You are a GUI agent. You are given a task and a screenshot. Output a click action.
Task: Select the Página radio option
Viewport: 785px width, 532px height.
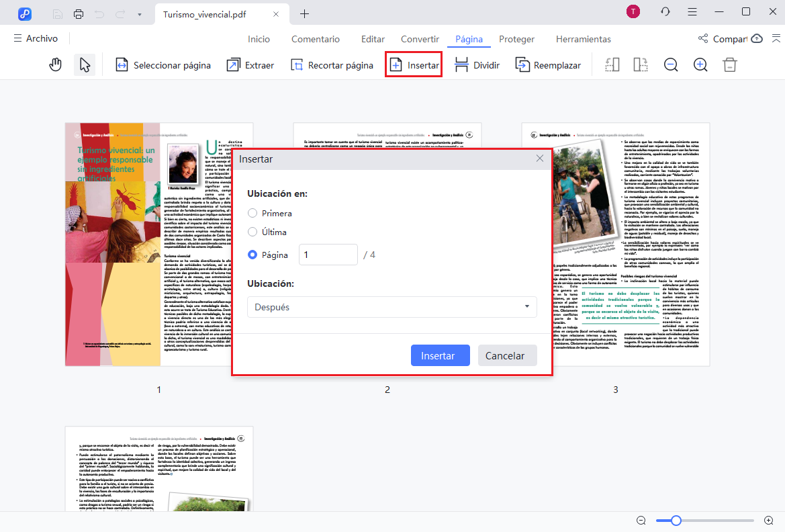pos(252,255)
